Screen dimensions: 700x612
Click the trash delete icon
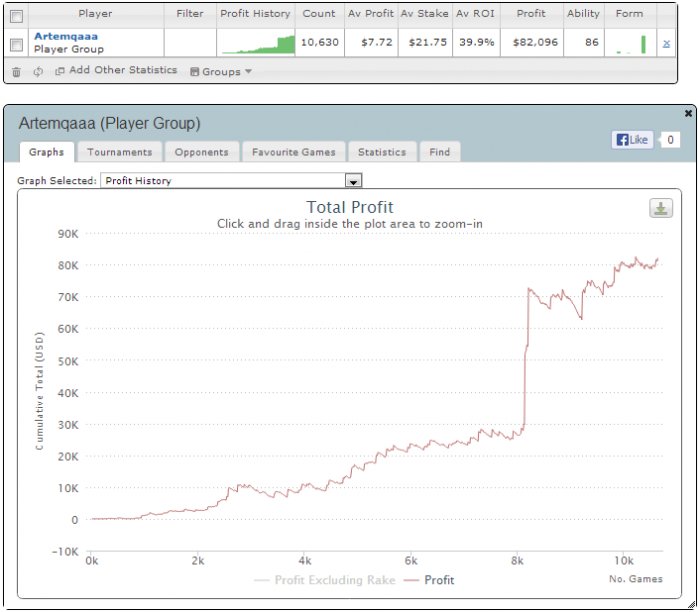click(x=16, y=71)
